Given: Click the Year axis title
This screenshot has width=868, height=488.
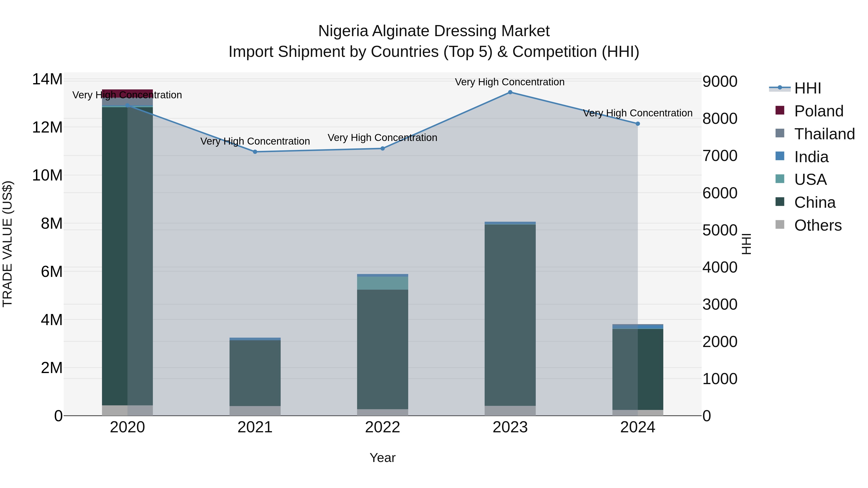Looking at the screenshot, I should point(382,458).
